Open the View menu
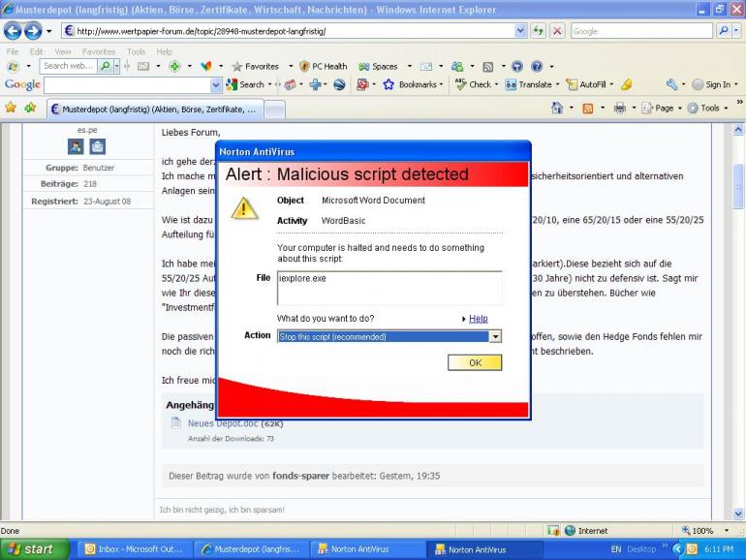 (62, 51)
